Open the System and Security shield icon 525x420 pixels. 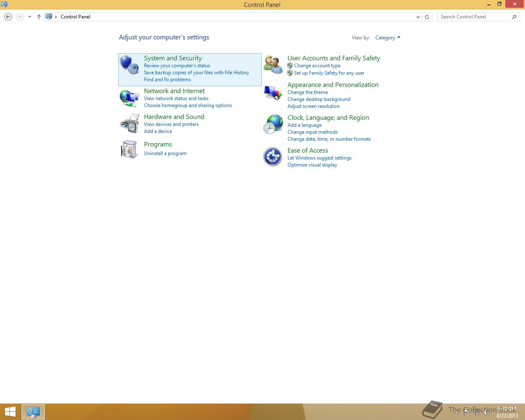[129, 65]
